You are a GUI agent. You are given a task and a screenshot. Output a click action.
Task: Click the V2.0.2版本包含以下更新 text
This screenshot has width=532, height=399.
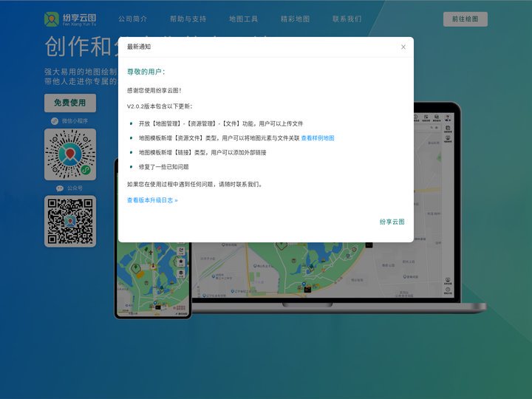tap(160, 106)
